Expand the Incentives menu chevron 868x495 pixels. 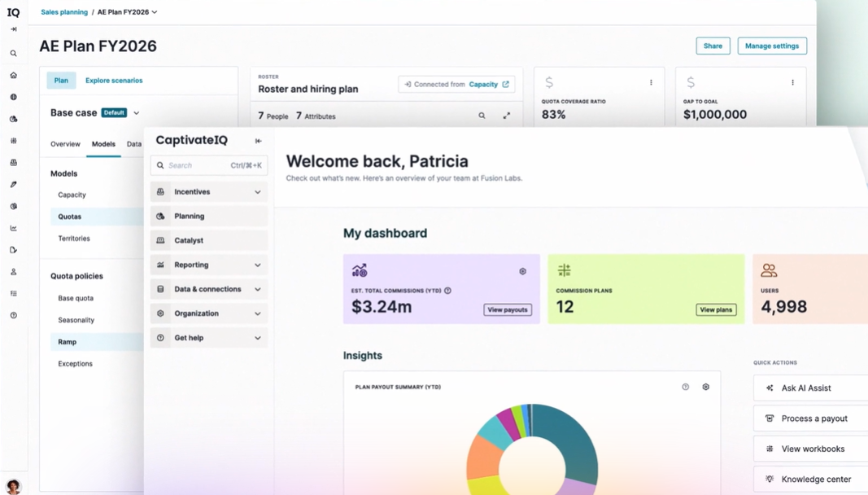(x=257, y=192)
